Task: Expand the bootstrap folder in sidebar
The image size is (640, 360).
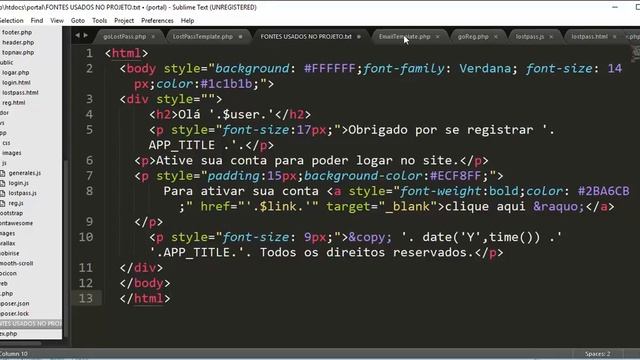Action: tap(11, 213)
